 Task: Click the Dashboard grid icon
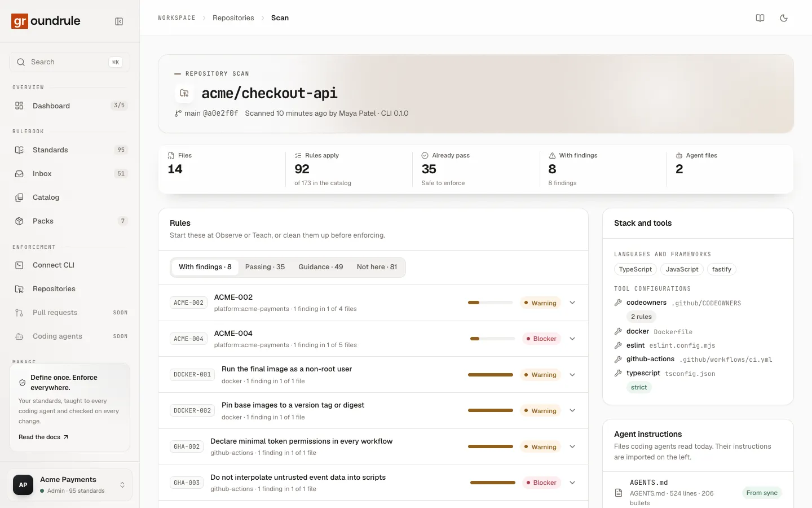click(19, 106)
